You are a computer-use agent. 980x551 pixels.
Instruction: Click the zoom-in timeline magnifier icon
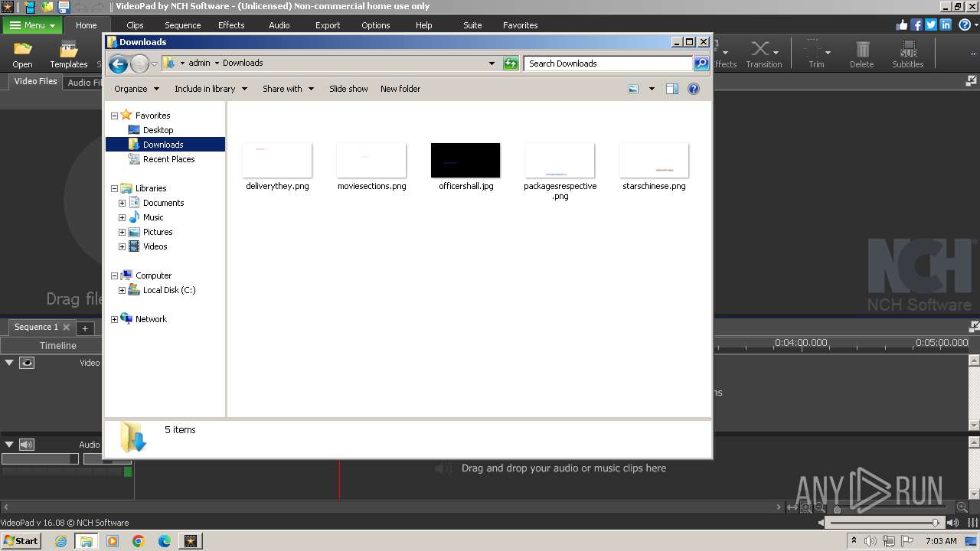(806, 507)
